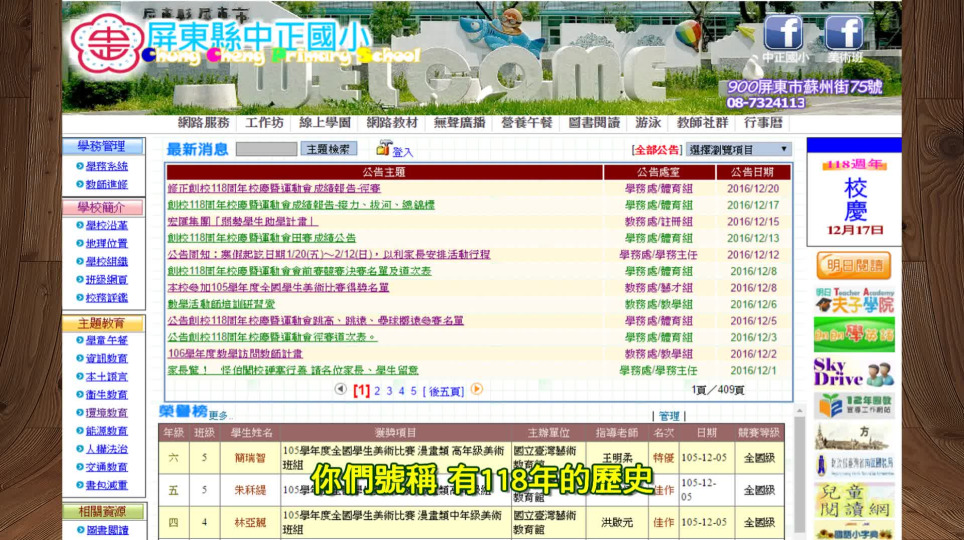Open 工作坊 in top navigation

click(x=264, y=123)
